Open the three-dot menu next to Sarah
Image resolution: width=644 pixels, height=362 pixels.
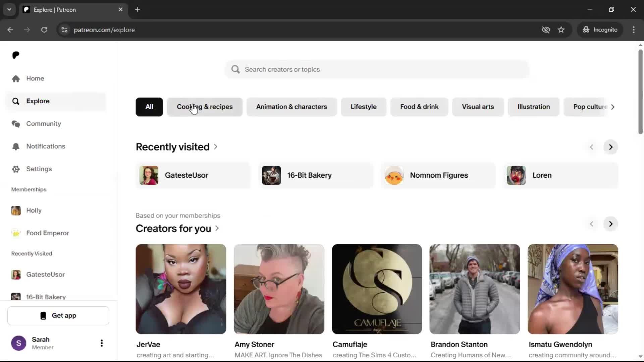[x=102, y=343]
